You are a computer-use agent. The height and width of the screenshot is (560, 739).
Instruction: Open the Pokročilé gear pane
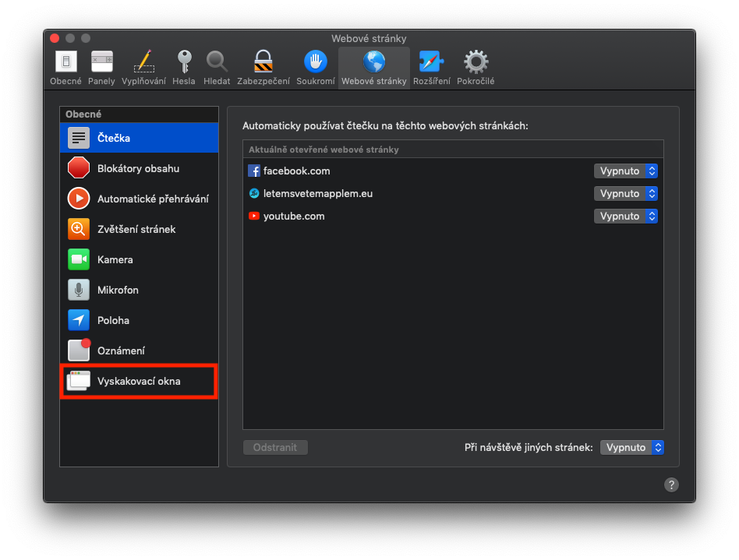pyautogui.click(x=476, y=69)
